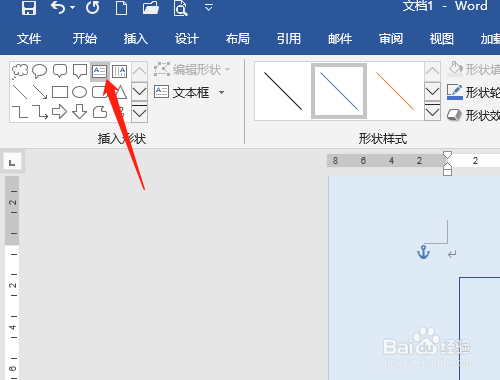This screenshot has height=380, width=500.
Task: Open the Undo history dropdown arrow
Action: 72,7
